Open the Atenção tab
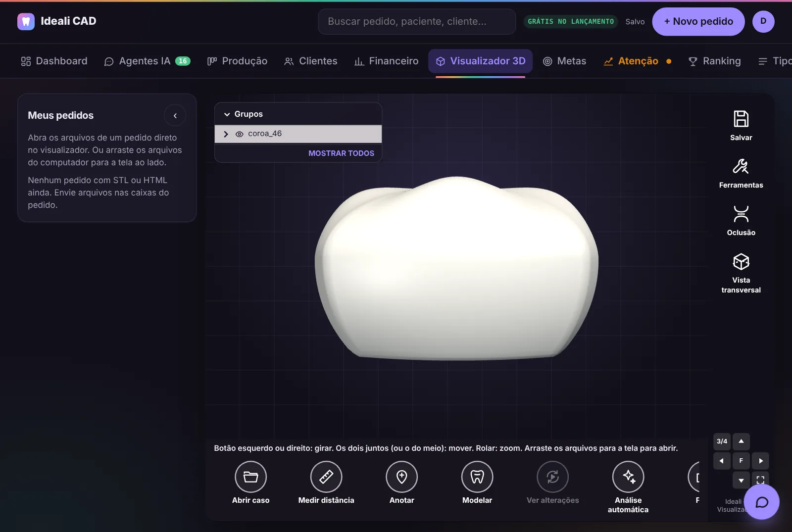The width and height of the screenshot is (792, 532). (x=638, y=61)
